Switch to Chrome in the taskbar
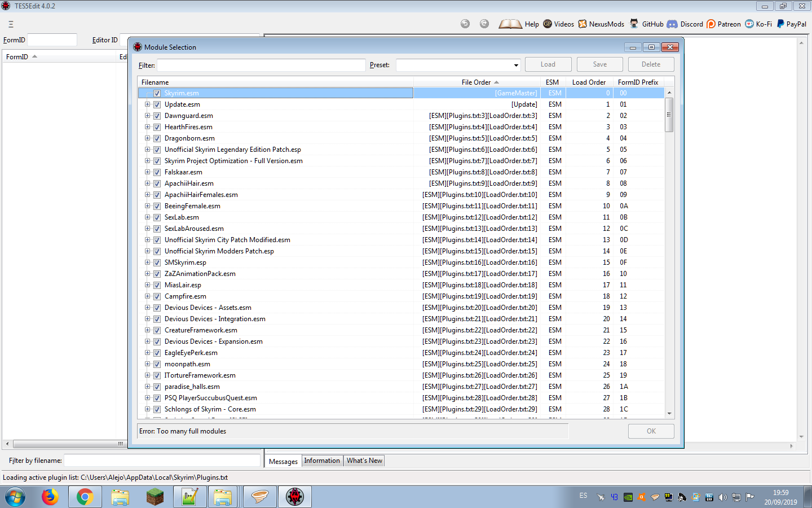812x508 pixels. point(85,497)
